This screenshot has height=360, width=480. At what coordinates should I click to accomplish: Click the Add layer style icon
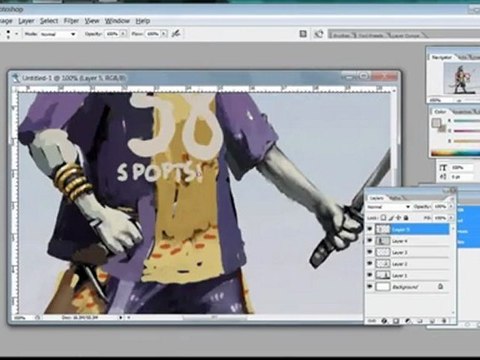[384, 321]
